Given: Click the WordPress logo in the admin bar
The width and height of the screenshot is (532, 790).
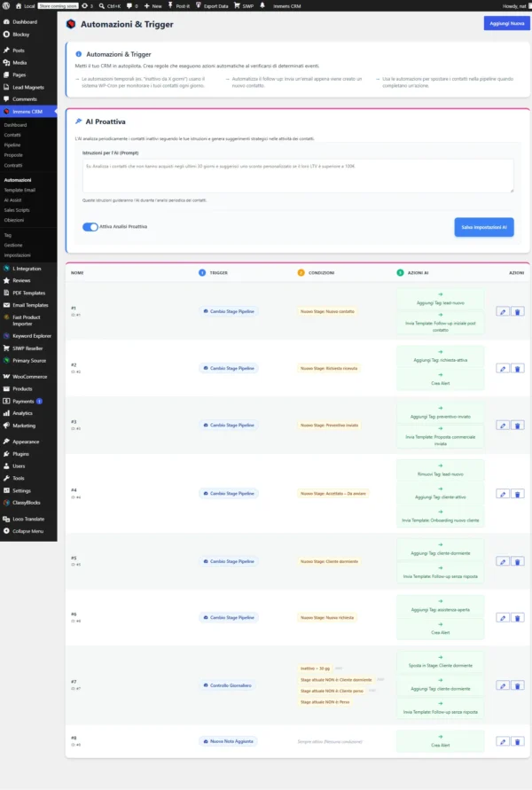Looking at the screenshot, I should 6,5.
